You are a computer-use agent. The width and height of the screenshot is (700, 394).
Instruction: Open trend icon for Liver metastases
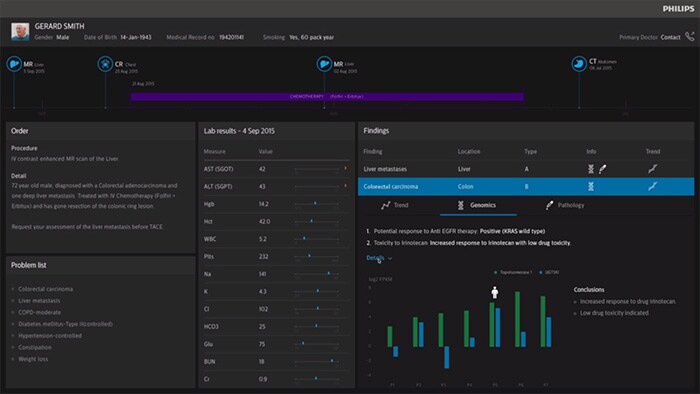pyautogui.click(x=652, y=169)
